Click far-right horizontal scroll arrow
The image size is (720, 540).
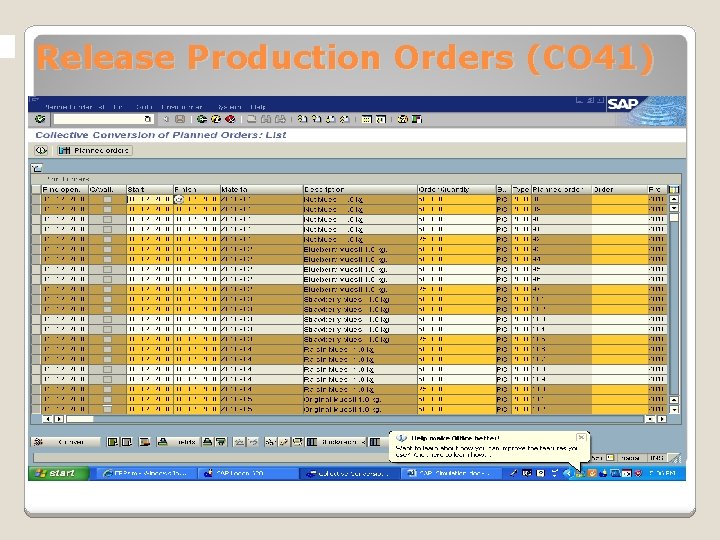662,419
